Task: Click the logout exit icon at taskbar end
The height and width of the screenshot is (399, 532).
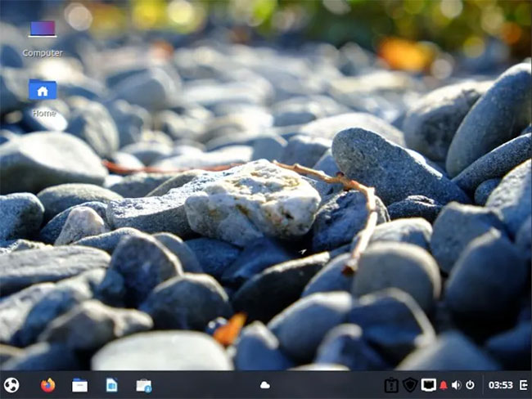Action: 524,385
